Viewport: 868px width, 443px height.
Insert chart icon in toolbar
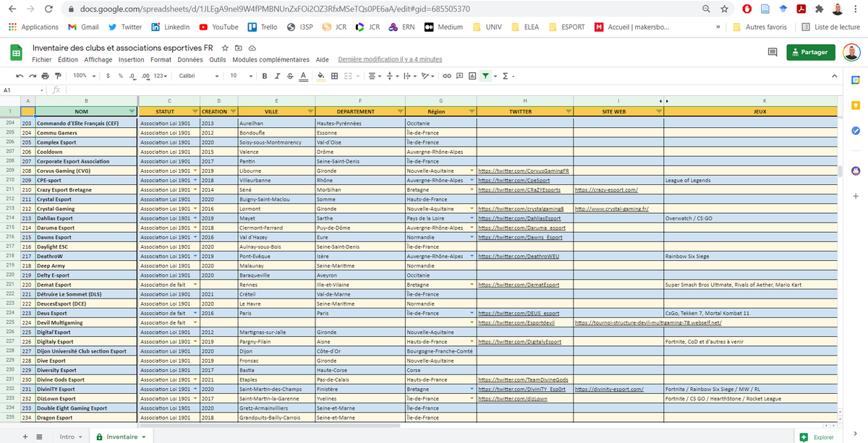(x=472, y=76)
